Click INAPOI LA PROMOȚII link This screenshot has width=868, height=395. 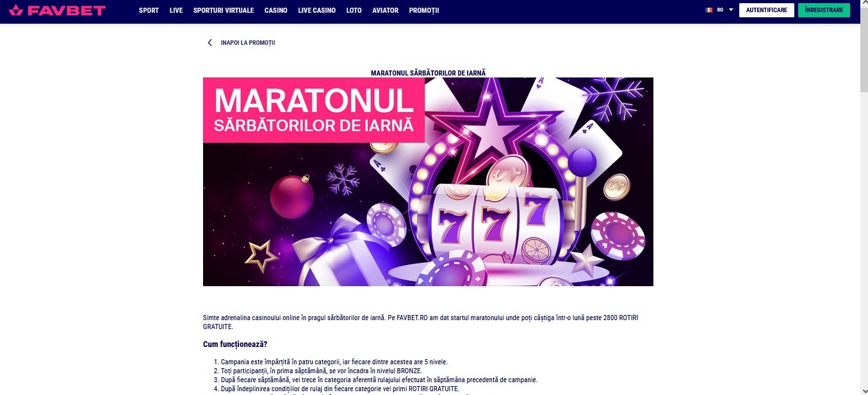(x=248, y=43)
